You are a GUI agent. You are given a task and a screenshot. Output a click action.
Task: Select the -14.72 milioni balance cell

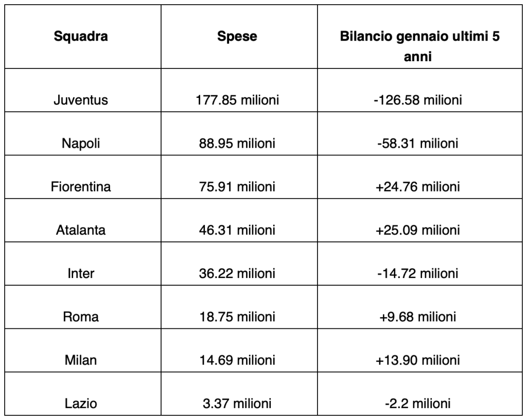[x=417, y=272]
